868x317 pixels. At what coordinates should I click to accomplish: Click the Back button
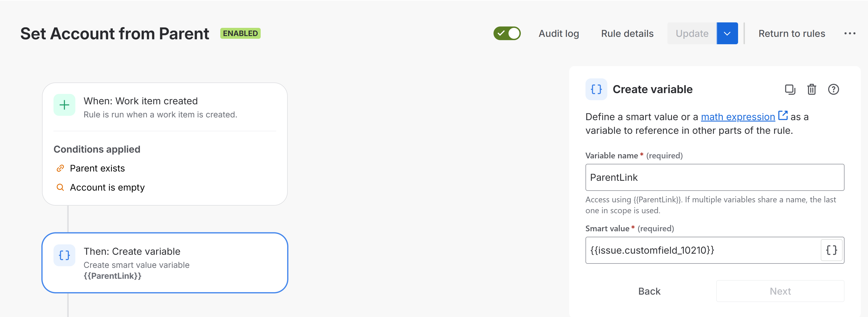tap(649, 291)
